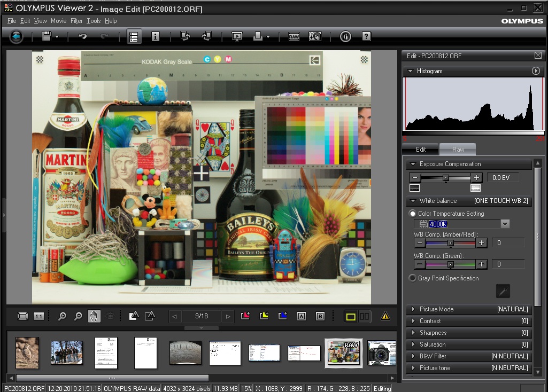The width and height of the screenshot is (548, 392).
Task: Click the exposure compensation slider handle
Action: coord(445,178)
